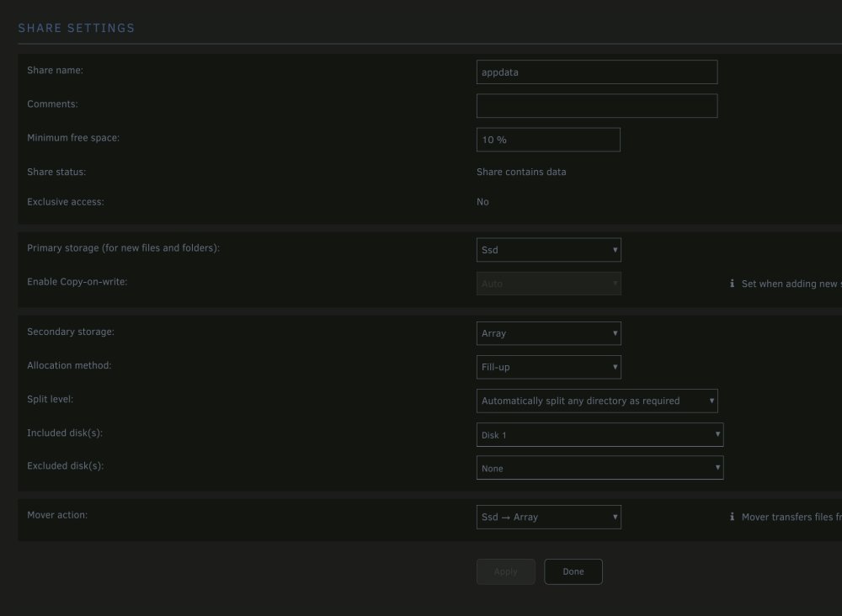Click the Share Settings heading
The height and width of the screenshot is (616, 842).
point(77,28)
